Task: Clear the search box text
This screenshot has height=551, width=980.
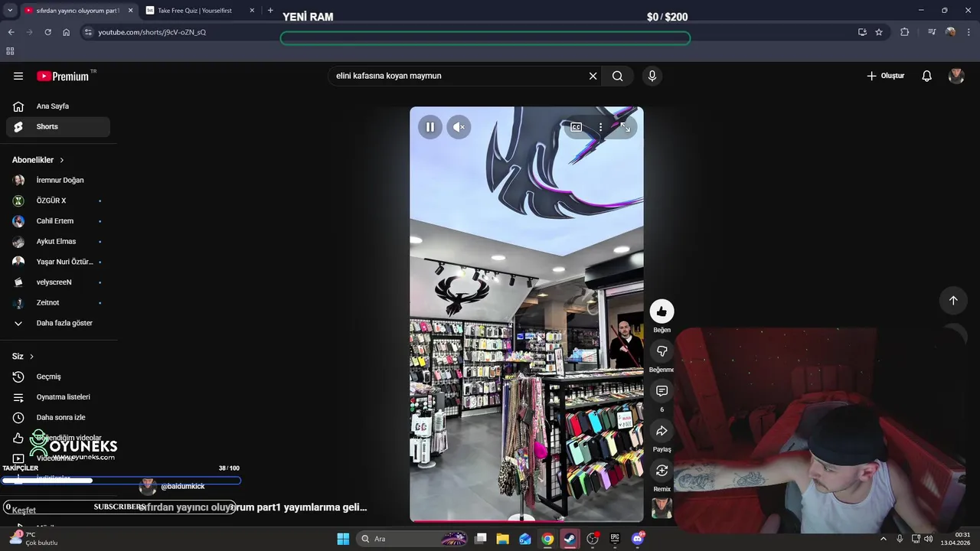Action: click(x=593, y=76)
